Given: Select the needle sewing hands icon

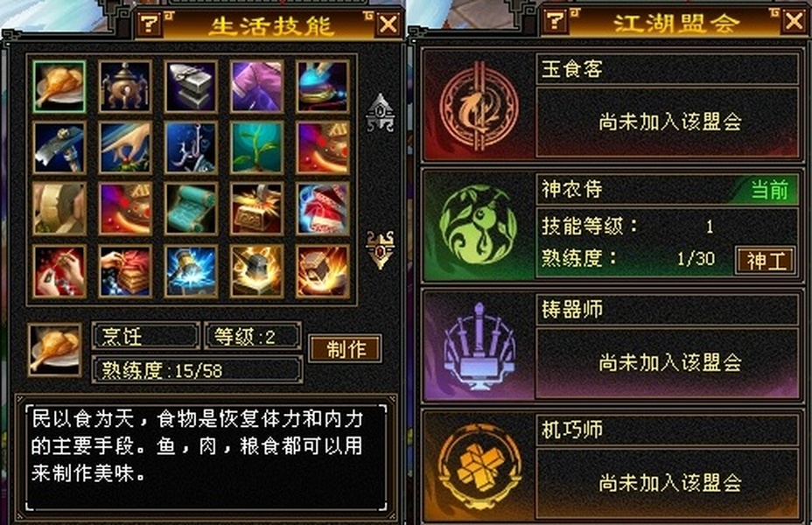Looking at the screenshot, I should click(x=59, y=271).
